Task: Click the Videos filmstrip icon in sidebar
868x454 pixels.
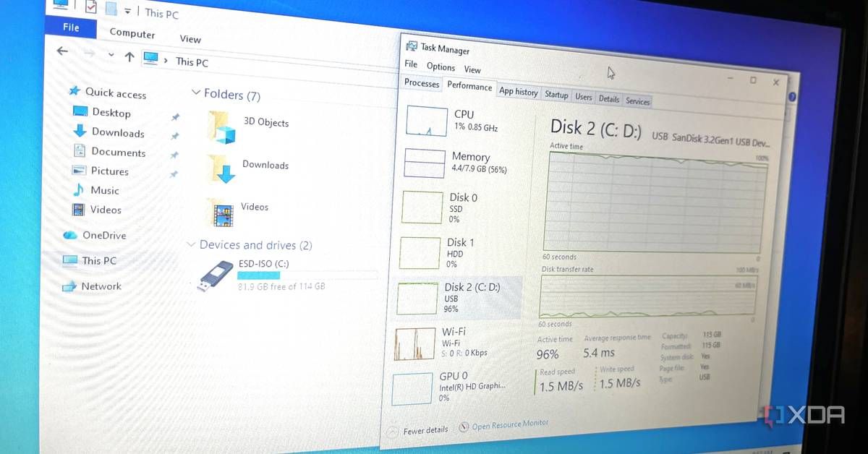Action: (x=78, y=210)
